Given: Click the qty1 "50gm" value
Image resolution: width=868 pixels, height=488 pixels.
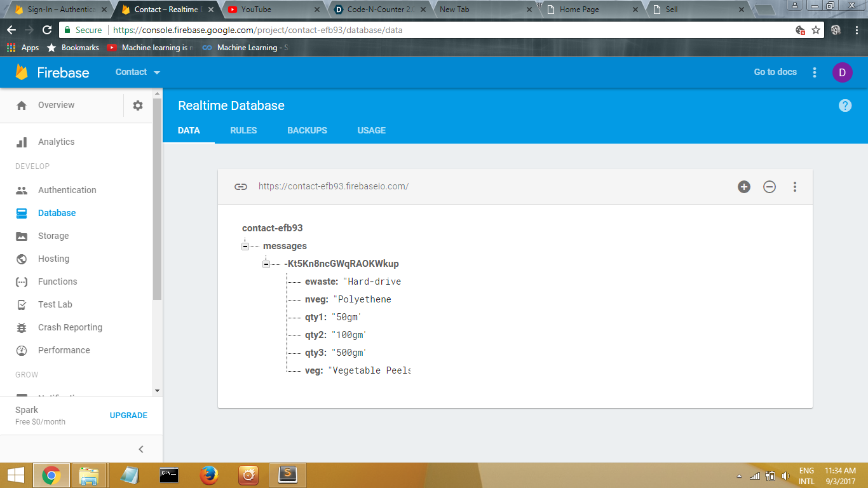Looking at the screenshot, I should tap(346, 317).
